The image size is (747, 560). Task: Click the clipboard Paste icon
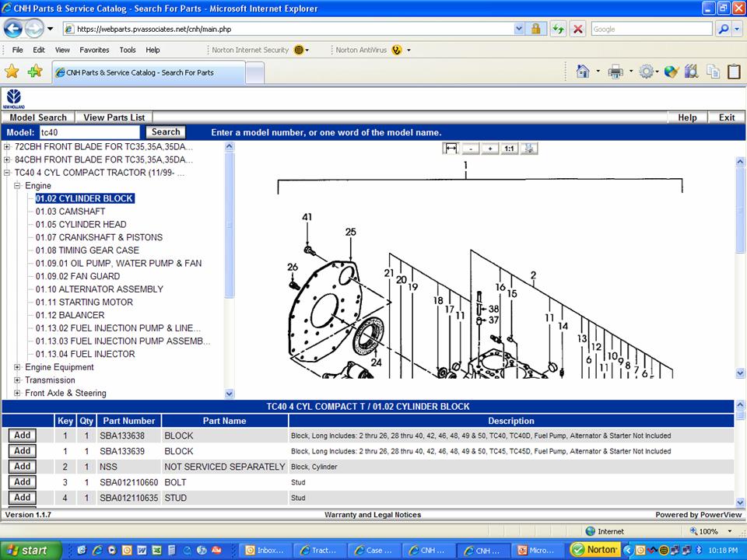pos(734,72)
